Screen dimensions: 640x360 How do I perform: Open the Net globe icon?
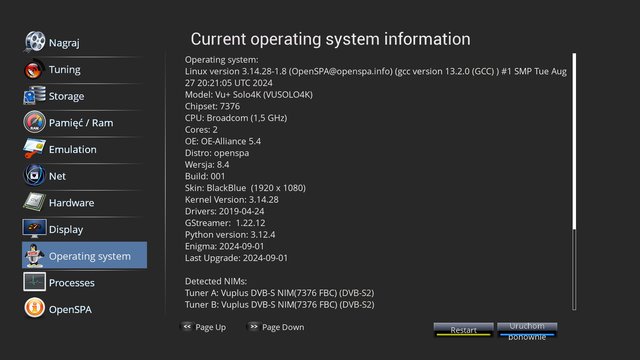click(34, 176)
